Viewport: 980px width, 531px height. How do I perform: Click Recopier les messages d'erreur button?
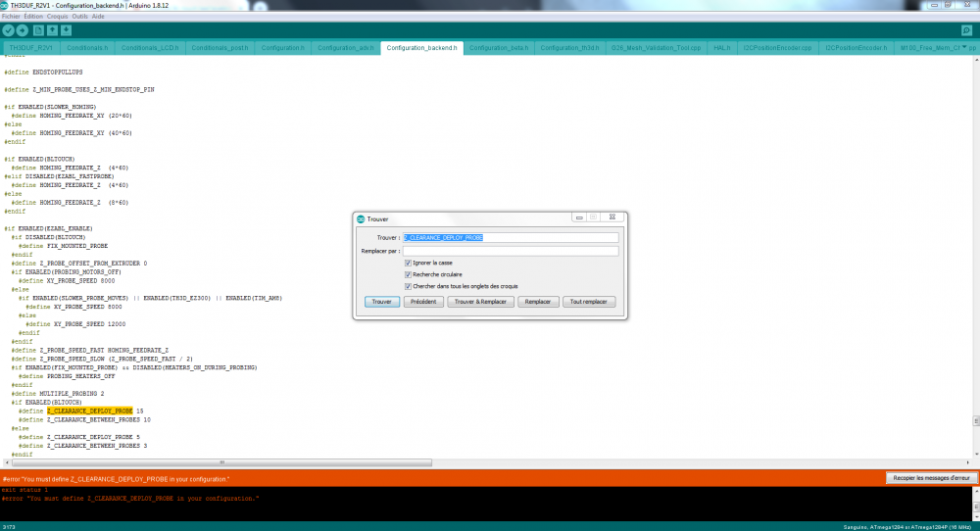coord(931,478)
